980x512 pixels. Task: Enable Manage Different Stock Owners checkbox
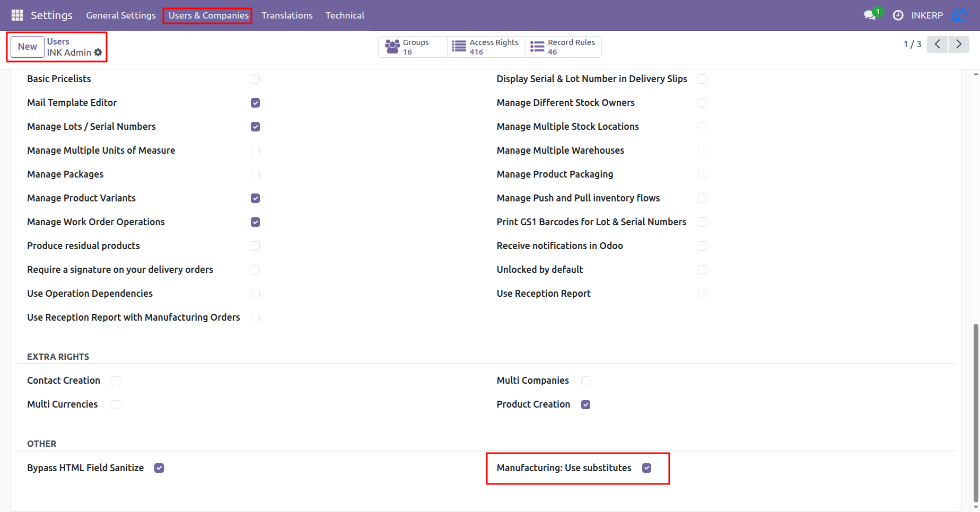click(703, 103)
